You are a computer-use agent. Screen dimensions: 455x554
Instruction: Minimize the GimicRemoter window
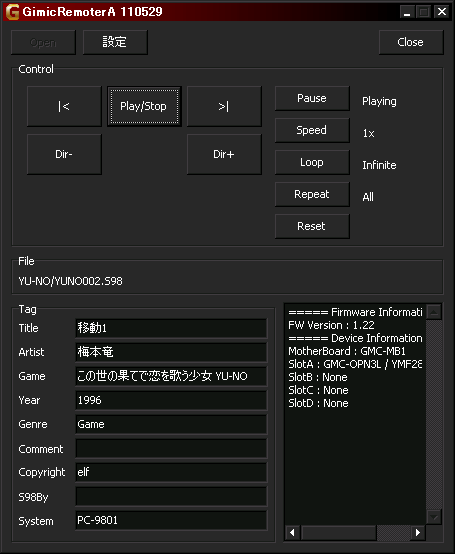pos(407,12)
